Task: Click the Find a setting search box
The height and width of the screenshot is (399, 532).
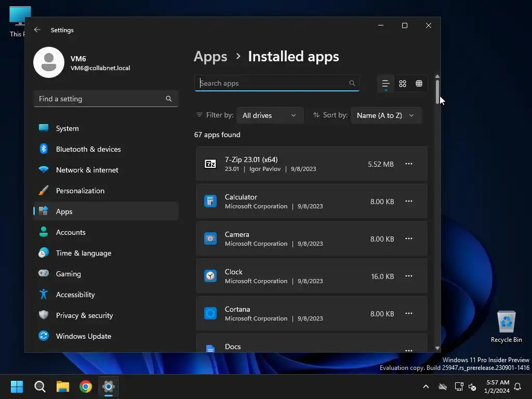Action: coord(106,99)
